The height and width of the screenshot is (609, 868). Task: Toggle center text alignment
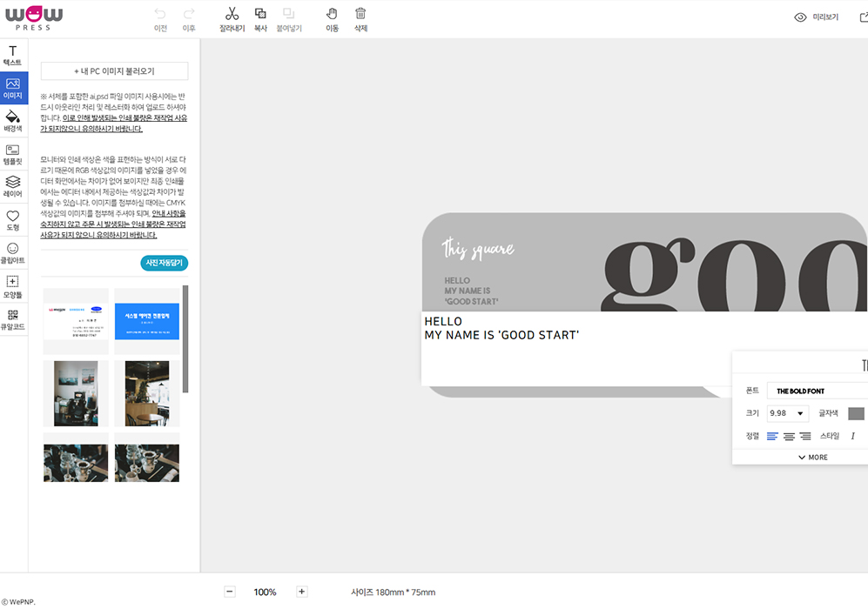coord(789,436)
